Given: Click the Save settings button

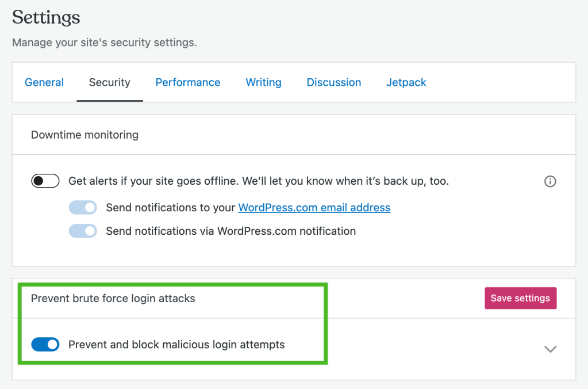Looking at the screenshot, I should (x=520, y=298).
